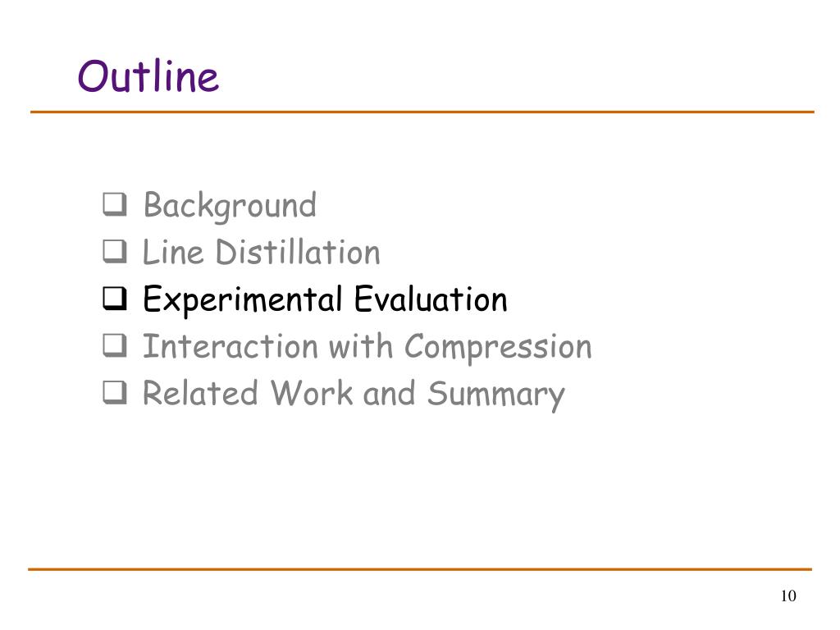The height and width of the screenshot is (630, 840).
Task: Select the Outline slide title
Action: 148,75
